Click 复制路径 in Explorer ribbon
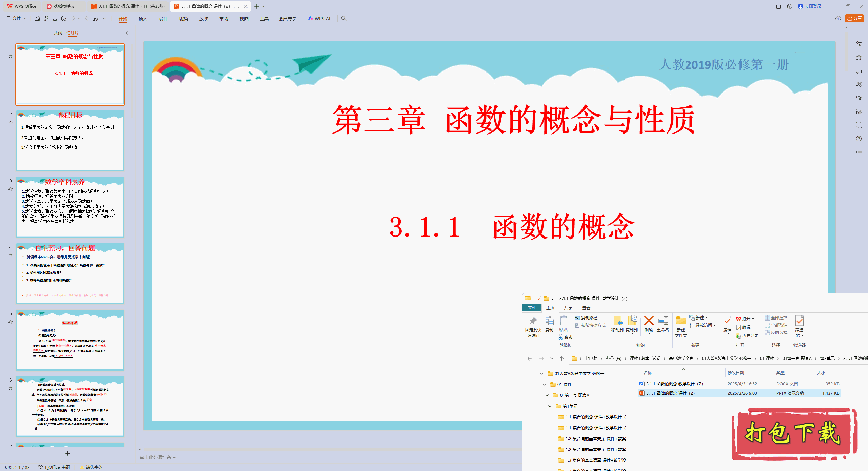Screen dimensions: 868x471 pyautogui.click(x=586, y=318)
